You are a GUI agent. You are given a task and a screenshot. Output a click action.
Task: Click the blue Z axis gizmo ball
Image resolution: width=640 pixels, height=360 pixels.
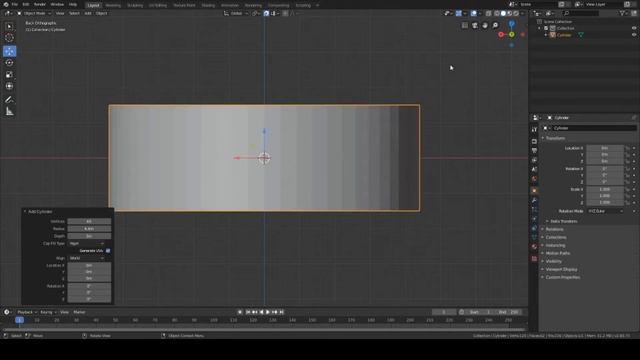(512, 24)
